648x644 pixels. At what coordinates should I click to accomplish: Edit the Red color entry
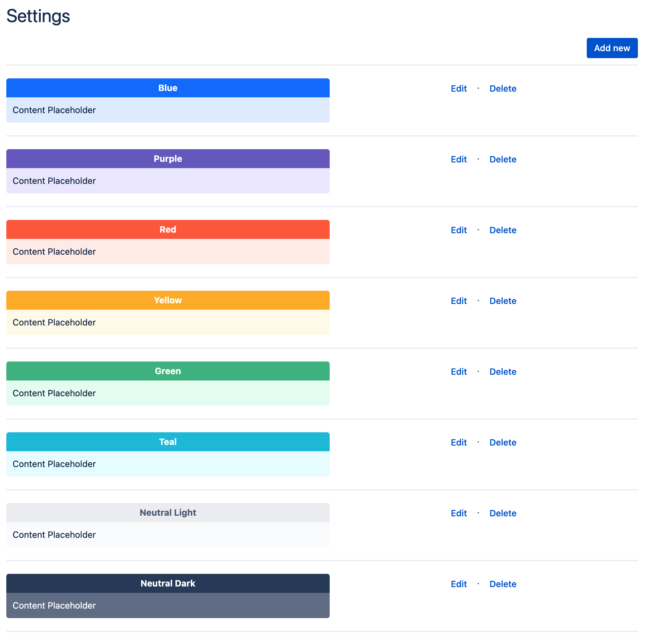(x=459, y=230)
